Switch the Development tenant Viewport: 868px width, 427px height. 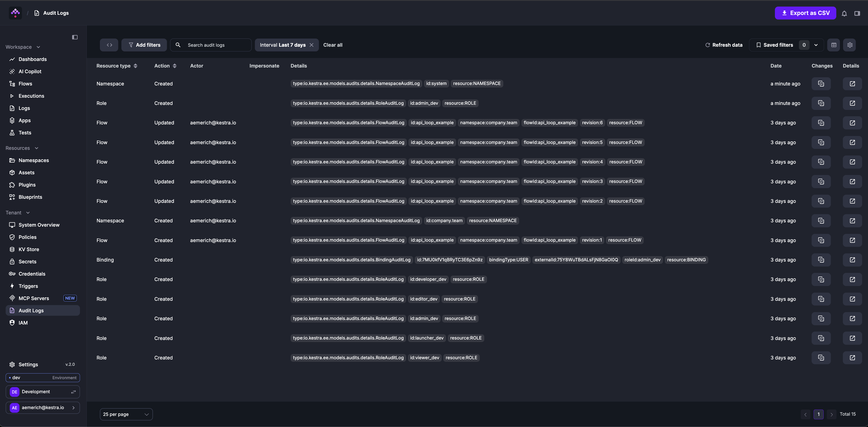click(x=43, y=392)
